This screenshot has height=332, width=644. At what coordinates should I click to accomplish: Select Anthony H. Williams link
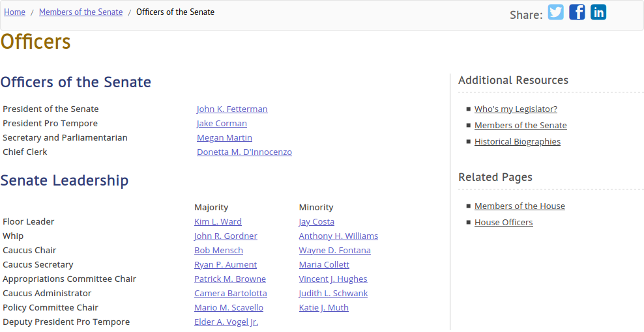(x=338, y=236)
